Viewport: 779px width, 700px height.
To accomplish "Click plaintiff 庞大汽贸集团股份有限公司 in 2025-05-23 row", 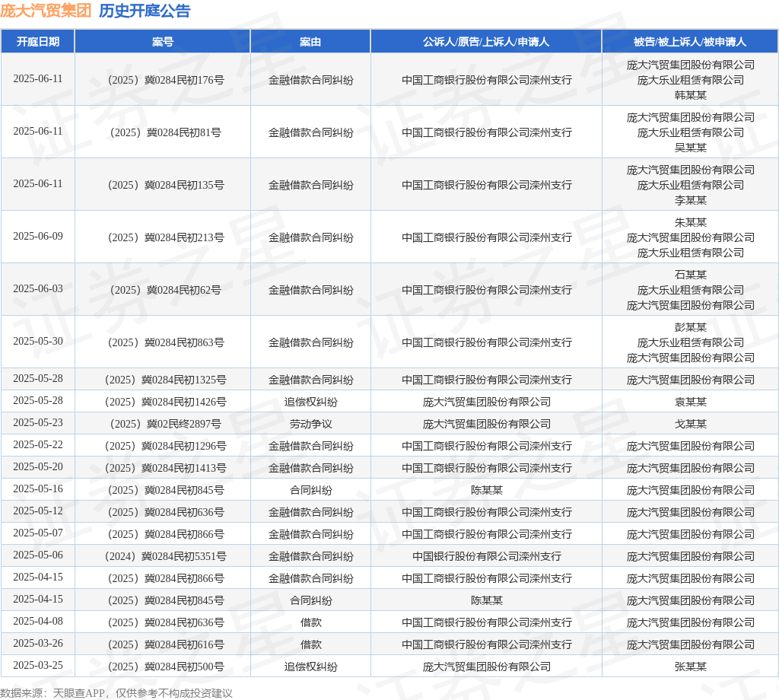I will pyautogui.click(x=487, y=425).
